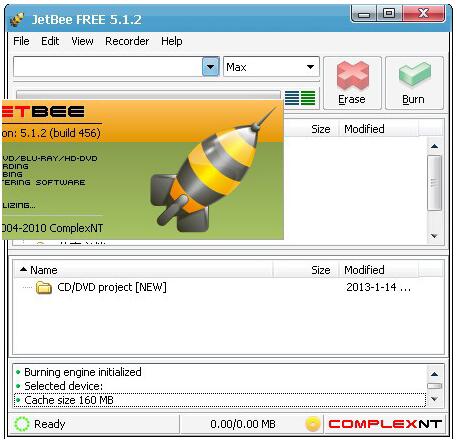The height and width of the screenshot is (446, 457).
Task: Click the Erase disc button
Action: (352, 83)
